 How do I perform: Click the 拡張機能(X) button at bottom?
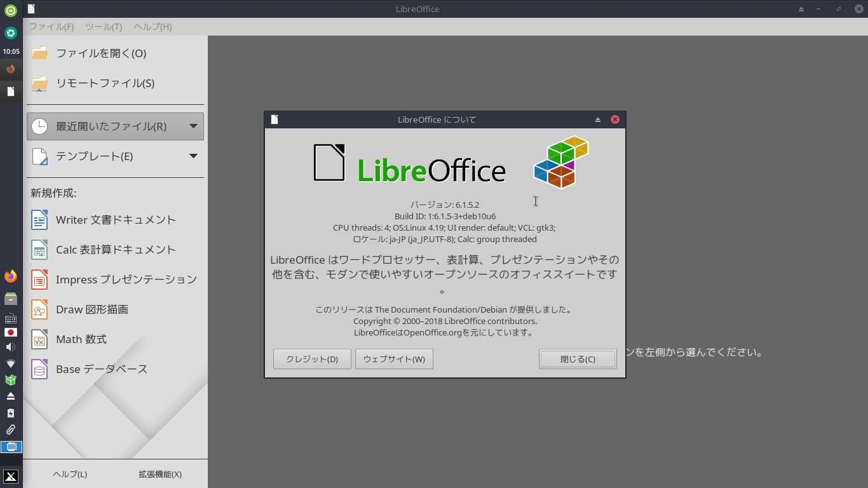pyautogui.click(x=160, y=474)
